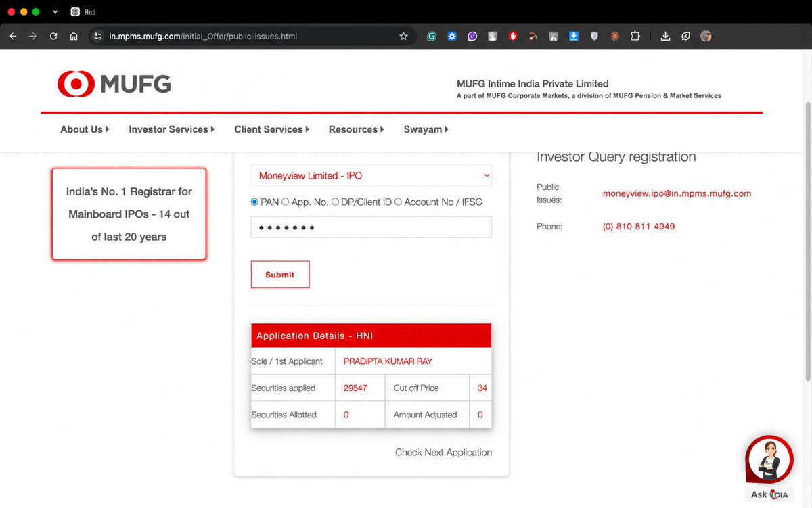Image resolution: width=812 pixels, height=508 pixels.
Task: Click the browser address bar URL
Action: pyautogui.click(x=203, y=37)
